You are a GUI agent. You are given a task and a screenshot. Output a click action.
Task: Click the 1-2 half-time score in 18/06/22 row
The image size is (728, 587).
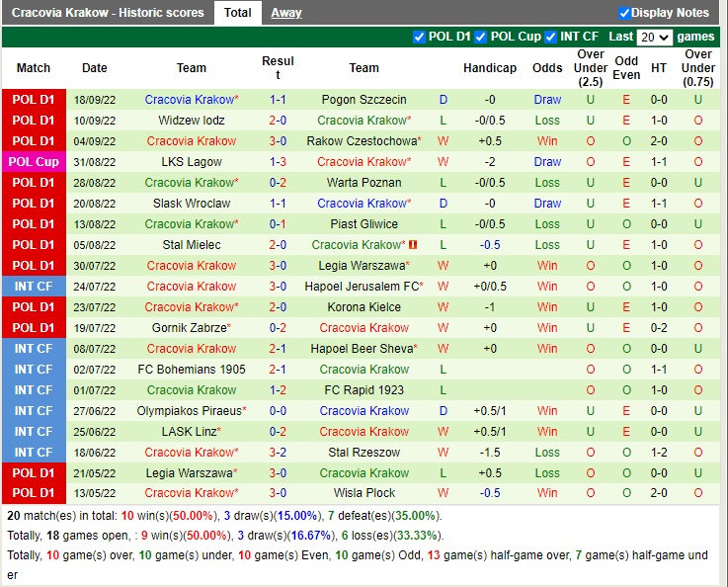pyautogui.click(x=658, y=452)
